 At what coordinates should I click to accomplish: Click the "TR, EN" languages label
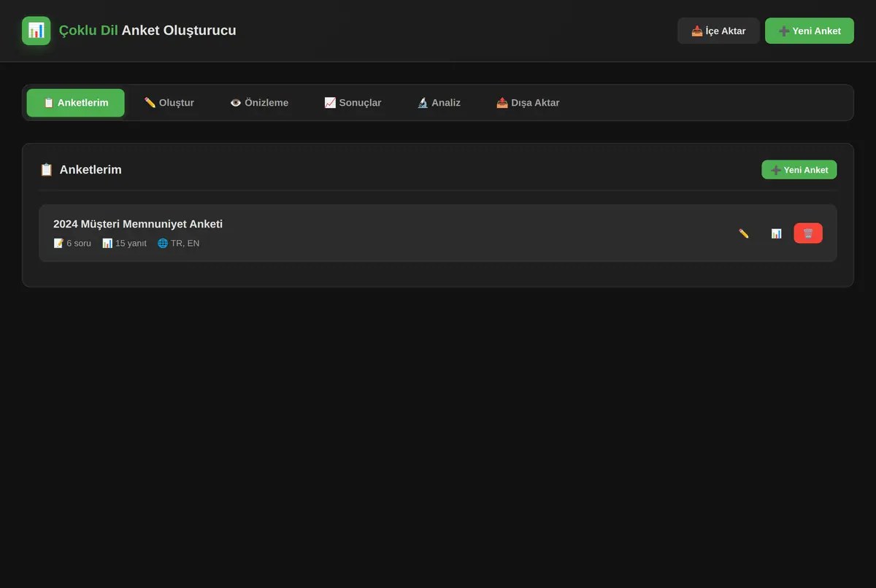(x=178, y=243)
